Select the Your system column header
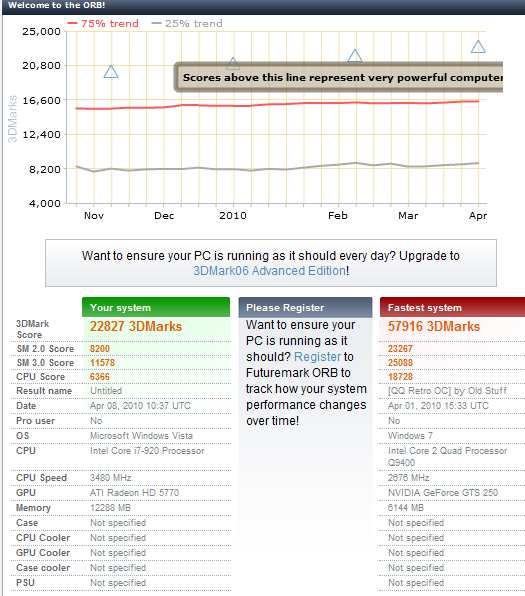The height and width of the screenshot is (596, 525). (156, 307)
